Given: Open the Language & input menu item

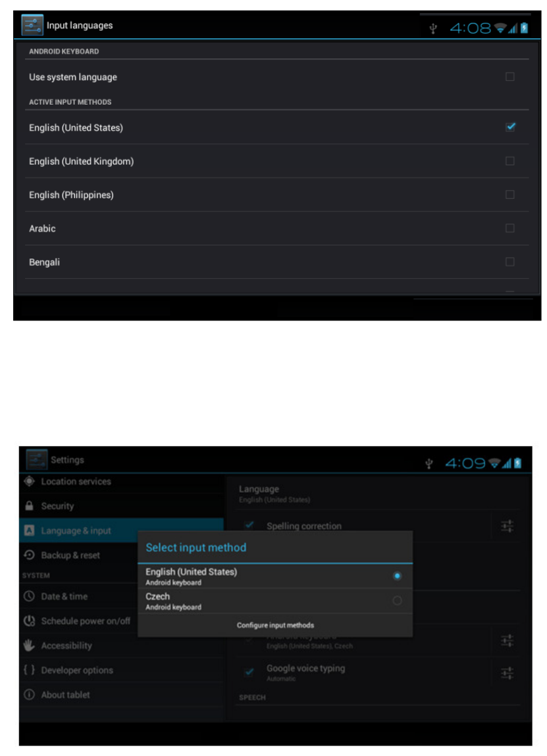Looking at the screenshot, I should tap(122, 530).
